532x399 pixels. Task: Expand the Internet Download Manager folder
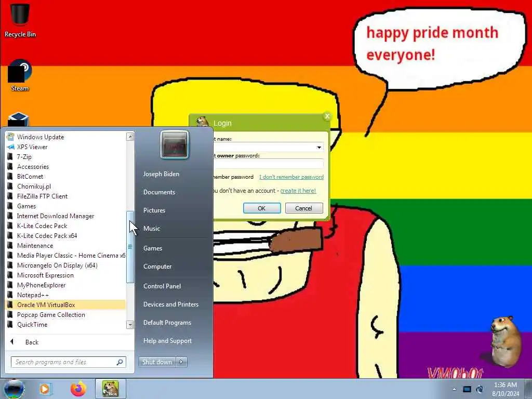click(x=66, y=216)
